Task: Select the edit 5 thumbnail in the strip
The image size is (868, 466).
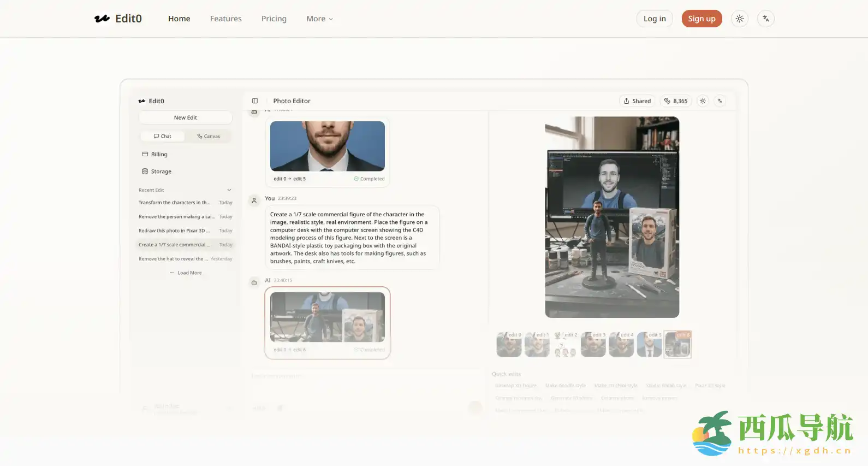Action: point(649,345)
